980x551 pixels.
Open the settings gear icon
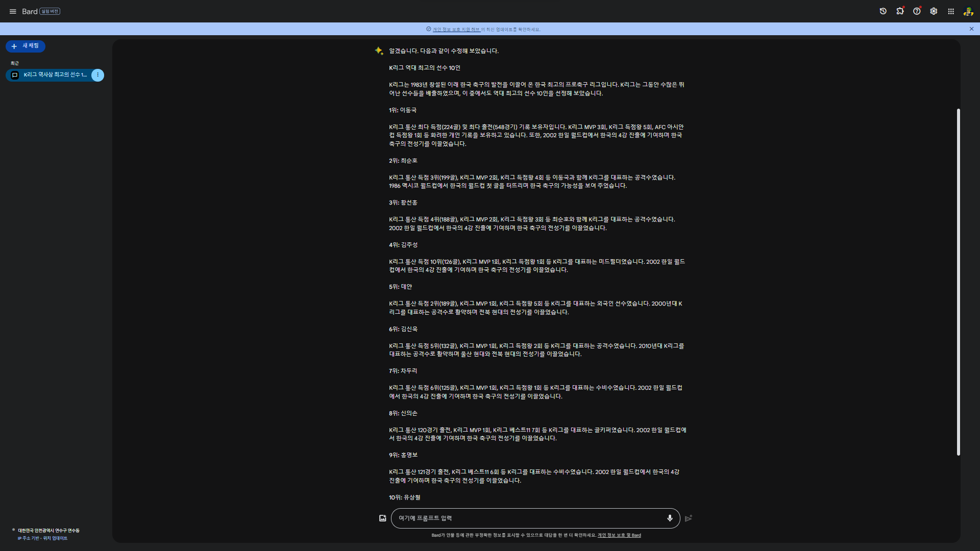(934, 11)
